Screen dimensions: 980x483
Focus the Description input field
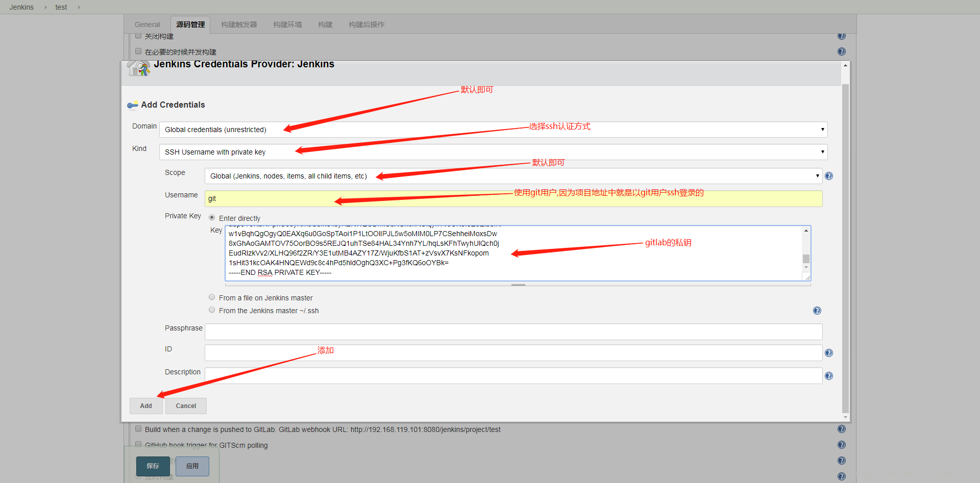pos(513,376)
